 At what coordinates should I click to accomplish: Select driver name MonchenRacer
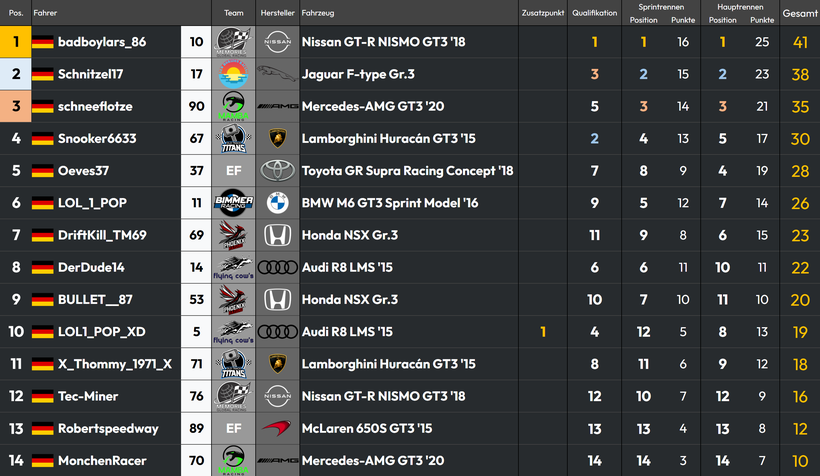point(102,461)
